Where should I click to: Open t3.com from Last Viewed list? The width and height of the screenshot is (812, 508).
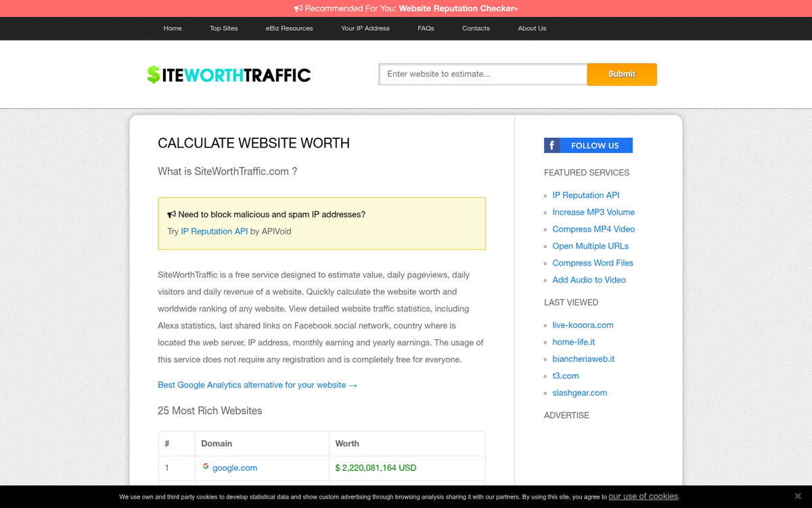pos(566,376)
